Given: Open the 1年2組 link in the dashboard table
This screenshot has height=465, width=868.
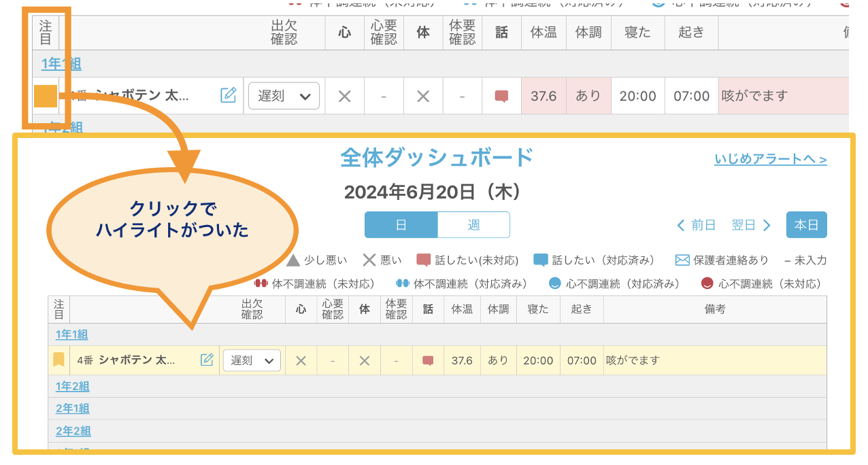Looking at the screenshot, I should coord(73,386).
